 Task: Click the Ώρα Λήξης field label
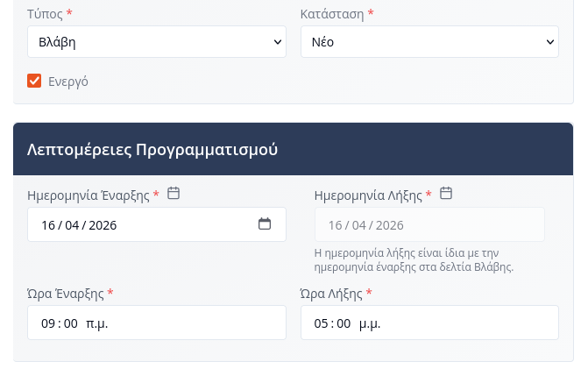pos(331,294)
